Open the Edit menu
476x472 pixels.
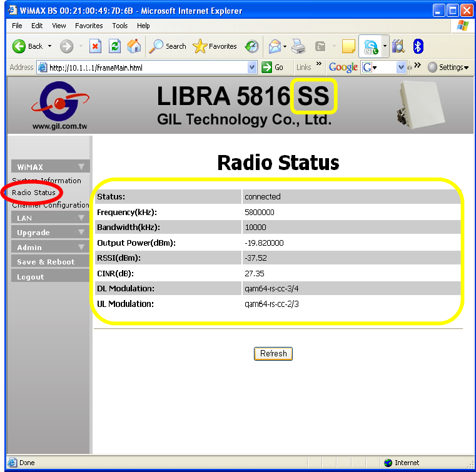(37, 26)
